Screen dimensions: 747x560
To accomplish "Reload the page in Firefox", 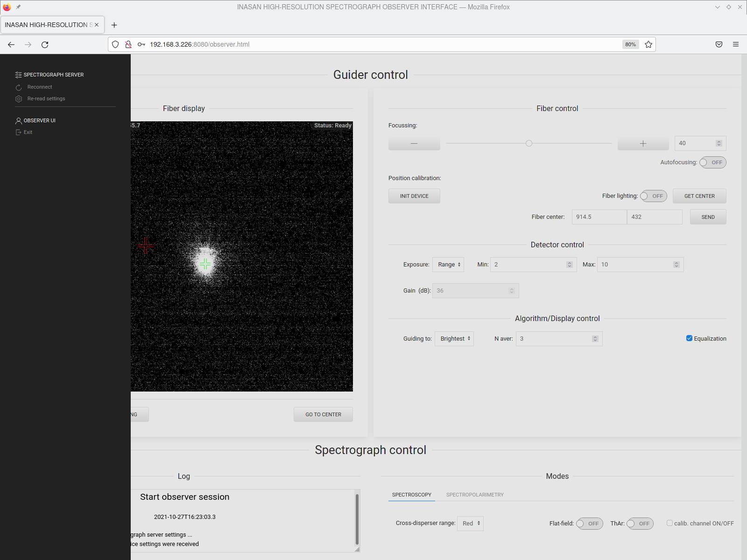I will click(45, 44).
